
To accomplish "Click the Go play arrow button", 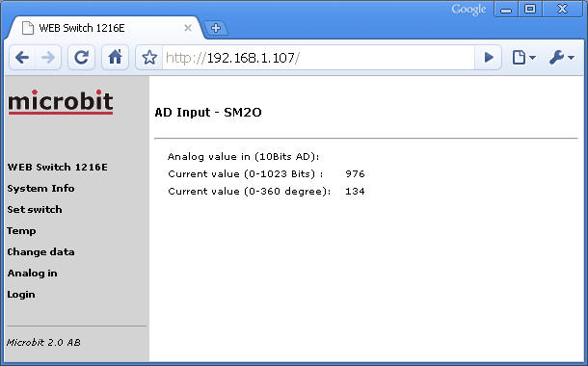I will pyautogui.click(x=489, y=58).
